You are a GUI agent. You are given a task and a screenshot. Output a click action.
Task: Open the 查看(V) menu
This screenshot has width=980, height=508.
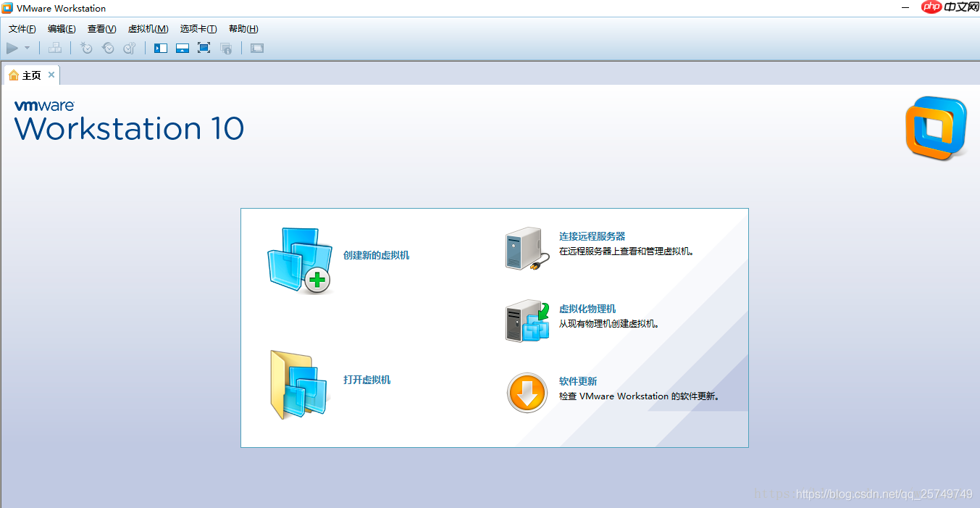pos(101,29)
